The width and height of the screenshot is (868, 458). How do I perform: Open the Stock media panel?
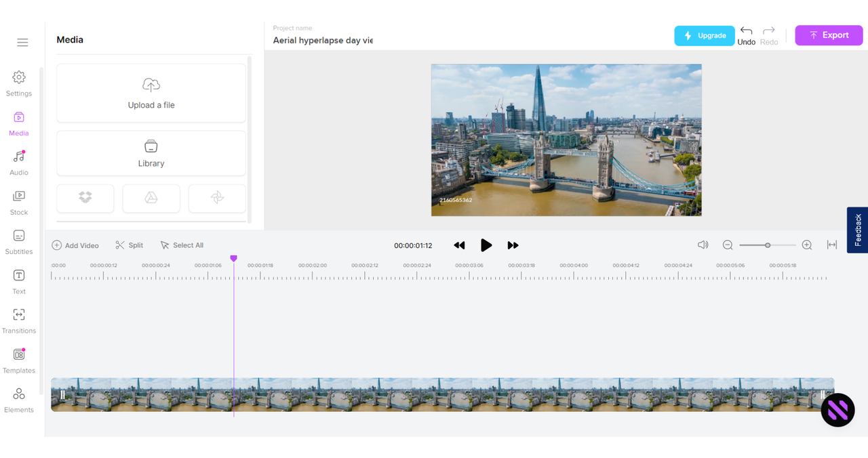click(x=19, y=202)
